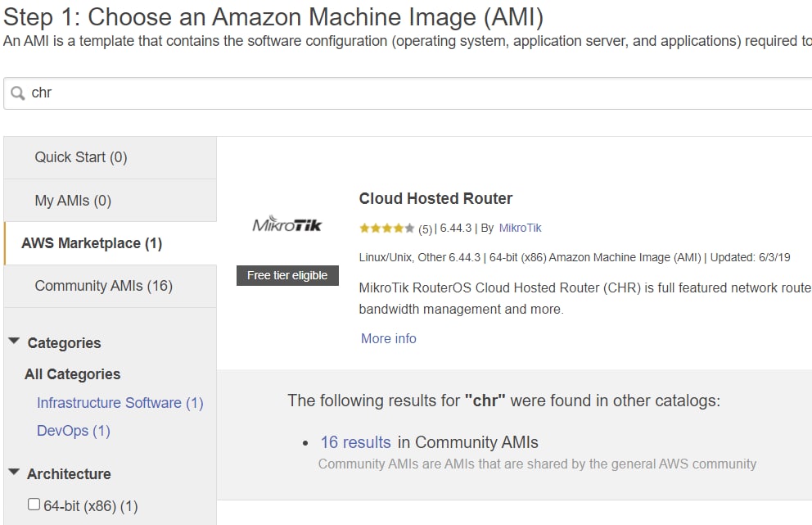Follow the 16 results link
The height and width of the screenshot is (525, 812).
355,442
